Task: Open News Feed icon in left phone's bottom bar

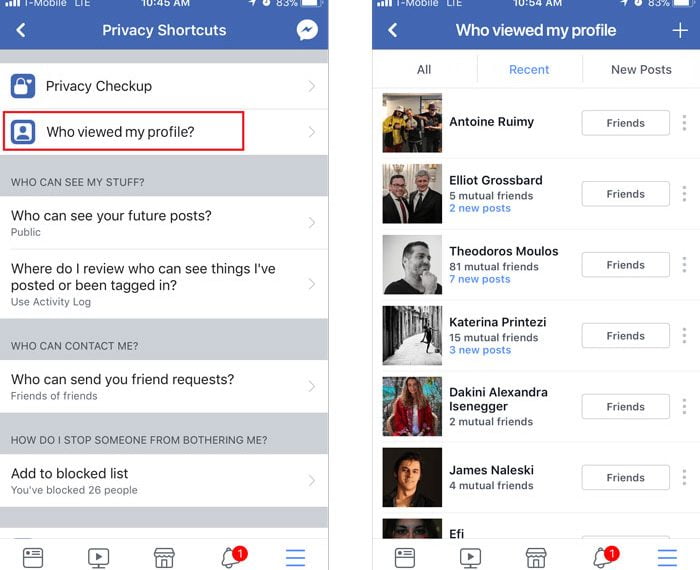Action: (33, 558)
